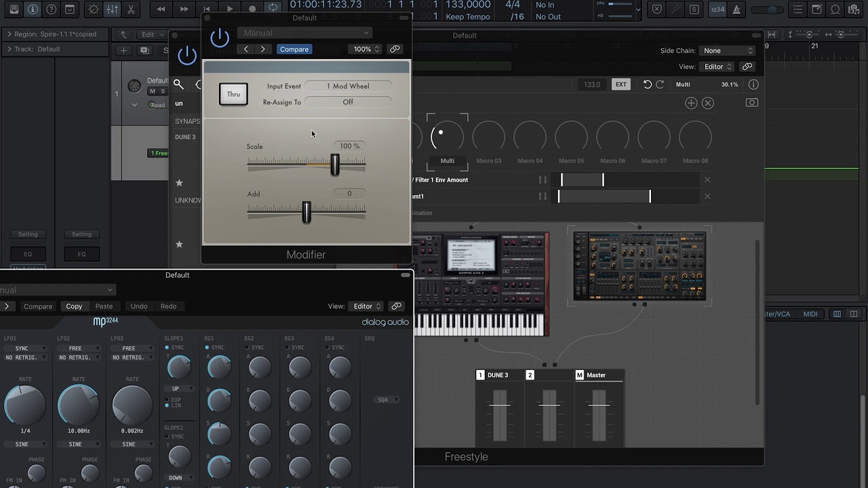This screenshot has height=488, width=868.
Task: Toggle the 1234 count-in button
Action: pos(717,9)
